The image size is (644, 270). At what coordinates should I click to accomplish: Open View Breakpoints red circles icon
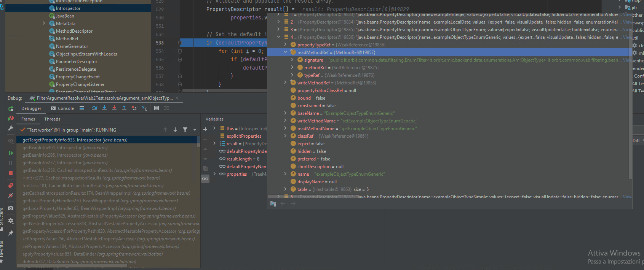click(x=11, y=186)
